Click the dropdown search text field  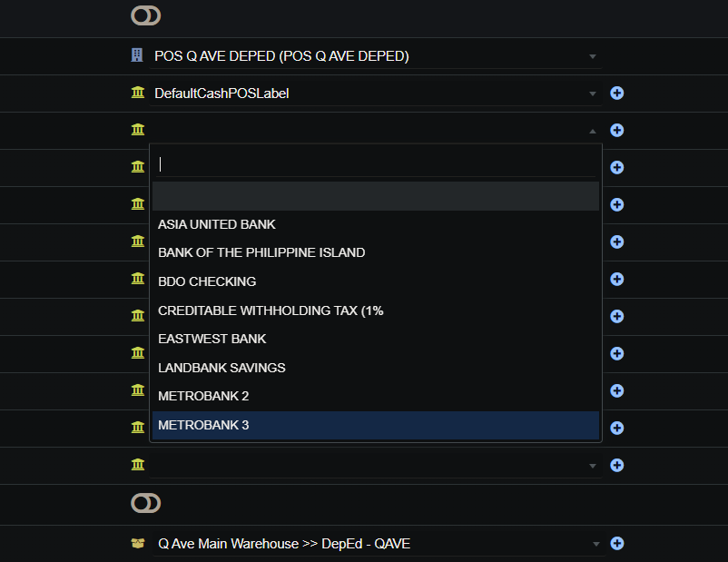[374, 164]
